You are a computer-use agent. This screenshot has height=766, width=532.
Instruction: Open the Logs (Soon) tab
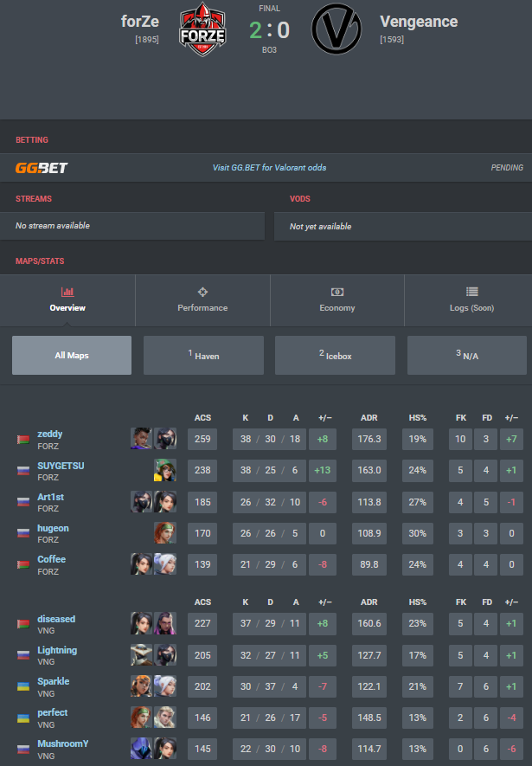click(469, 300)
